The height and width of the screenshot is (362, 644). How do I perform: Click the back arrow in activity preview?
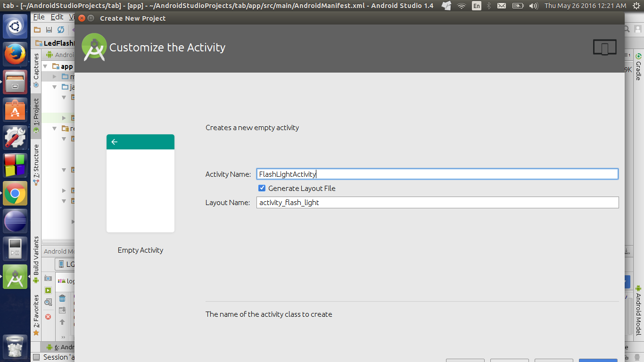pyautogui.click(x=115, y=142)
